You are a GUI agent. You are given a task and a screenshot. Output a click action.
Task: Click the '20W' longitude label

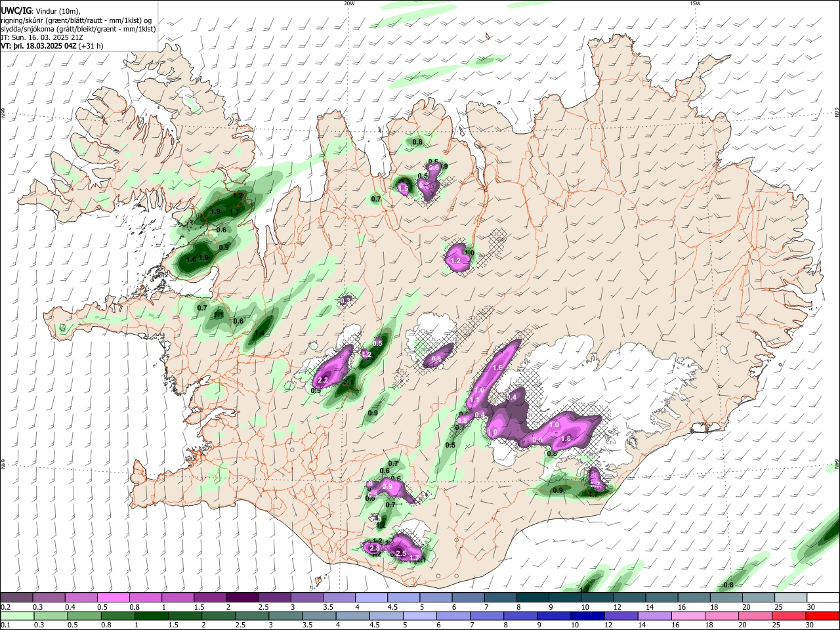tap(349, 3)
